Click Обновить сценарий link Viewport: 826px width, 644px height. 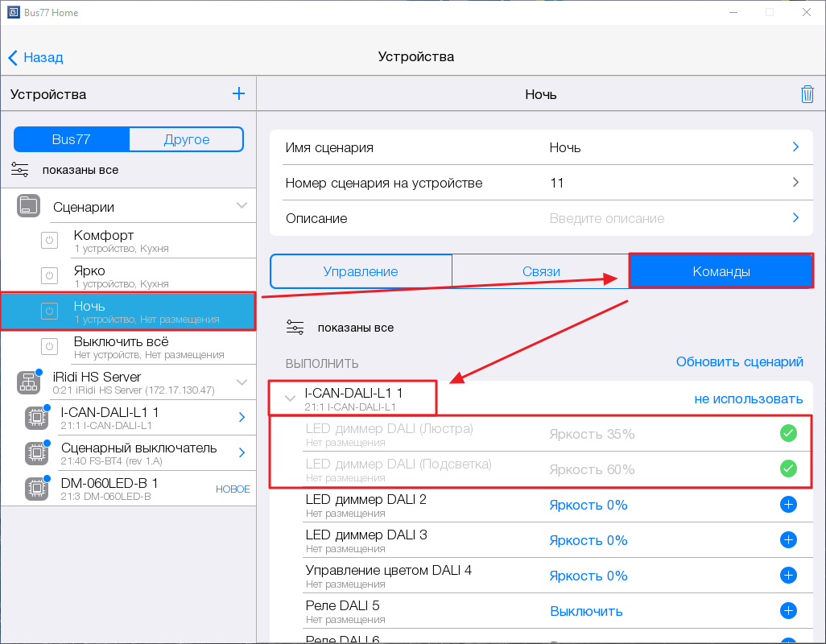739,362
